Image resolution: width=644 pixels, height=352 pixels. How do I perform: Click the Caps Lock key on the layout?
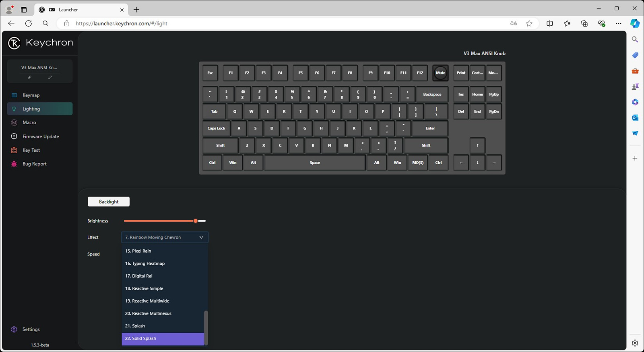(217, 128)
